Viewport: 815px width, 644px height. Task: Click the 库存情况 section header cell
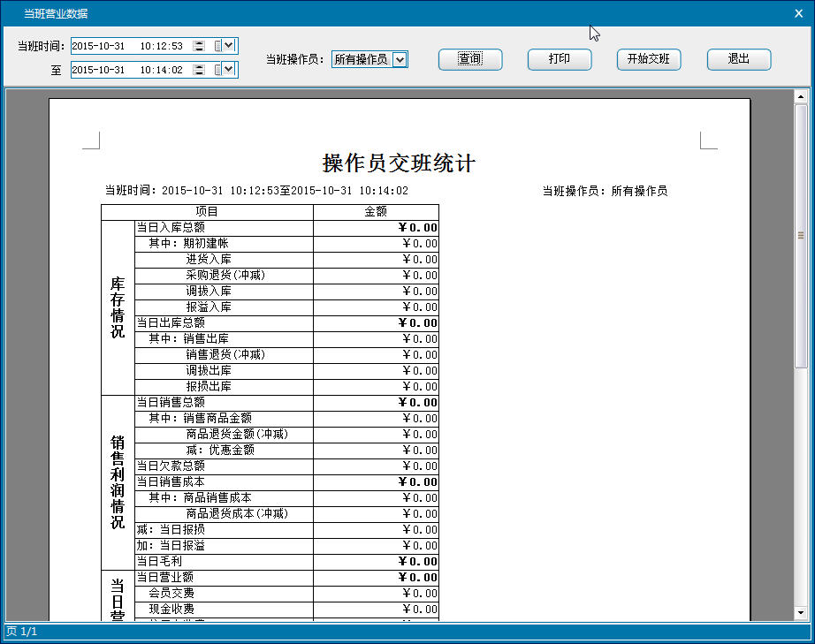(x=118, y=307)
